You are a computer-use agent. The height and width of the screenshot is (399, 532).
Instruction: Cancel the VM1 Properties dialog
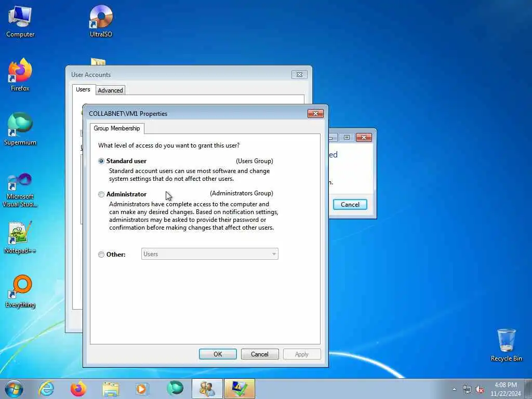(x=260, y=354)
